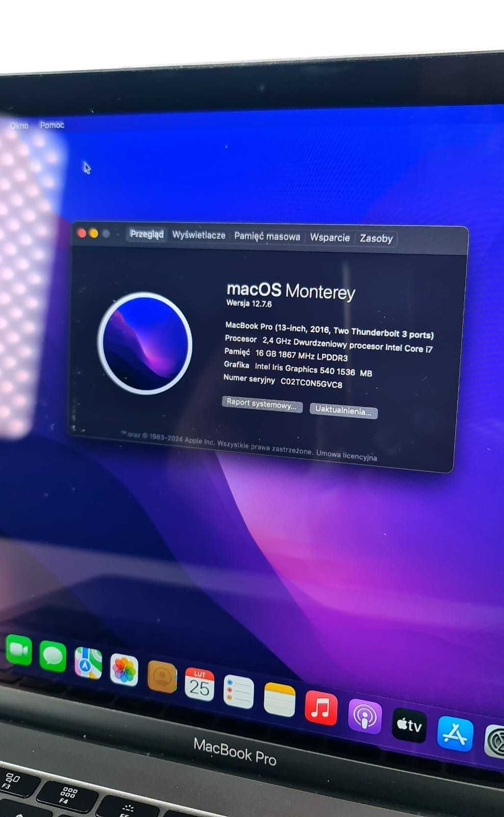Open the Photos app in the Dock
The width and height of the screenshot is (504, 817).
(x=124, y=669)
